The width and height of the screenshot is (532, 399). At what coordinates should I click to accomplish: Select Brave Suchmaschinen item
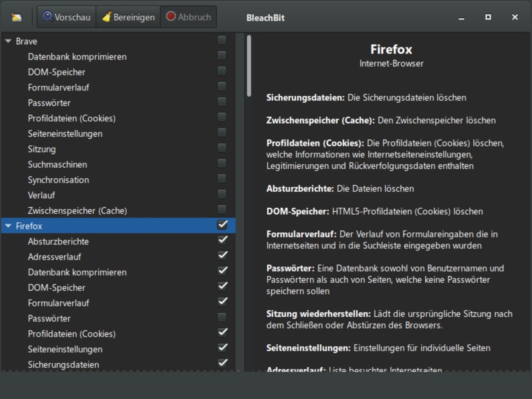coord(57,164)
